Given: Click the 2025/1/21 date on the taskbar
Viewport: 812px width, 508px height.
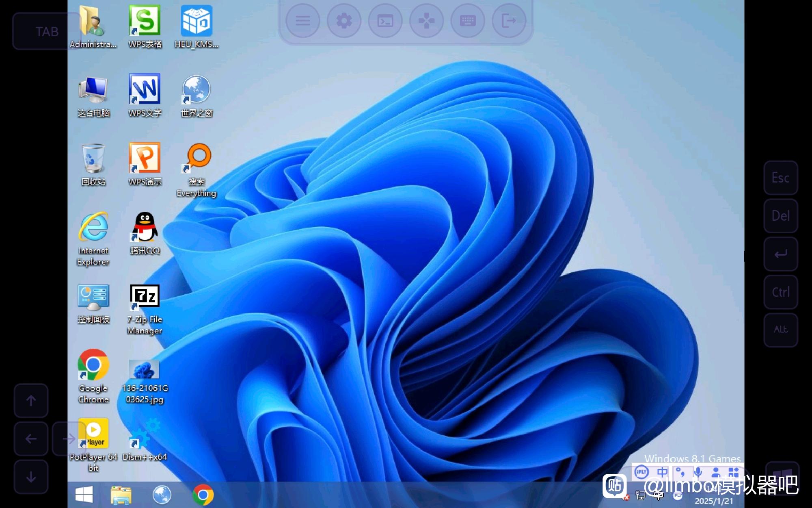Looking at the screenshot, I should (714, 501).
